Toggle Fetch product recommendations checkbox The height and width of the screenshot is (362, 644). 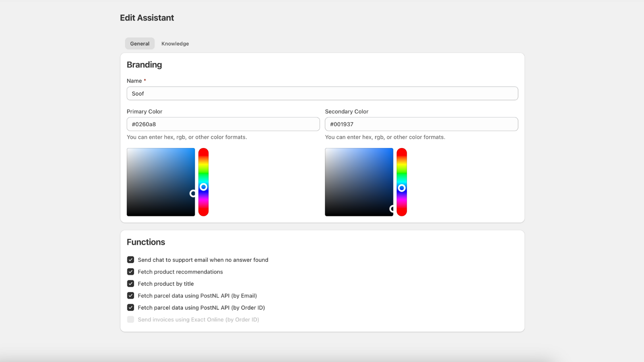130,272
